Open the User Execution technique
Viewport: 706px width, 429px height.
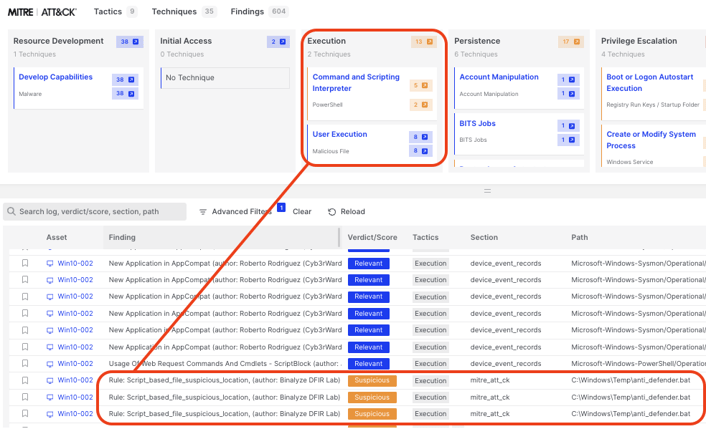(x=339, y=134)
